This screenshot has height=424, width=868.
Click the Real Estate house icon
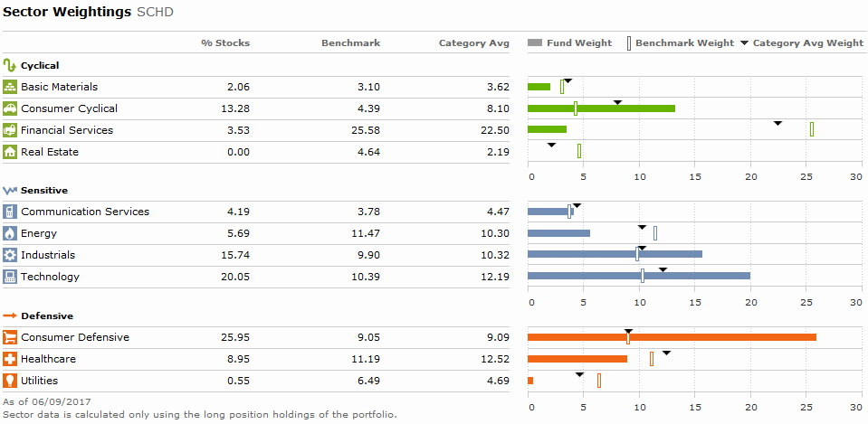click(10, 152)
